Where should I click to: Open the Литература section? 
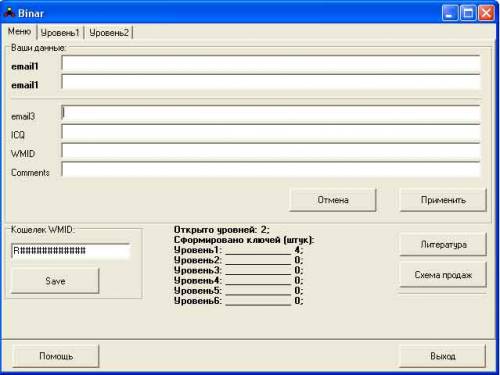(x=443, y=245)
